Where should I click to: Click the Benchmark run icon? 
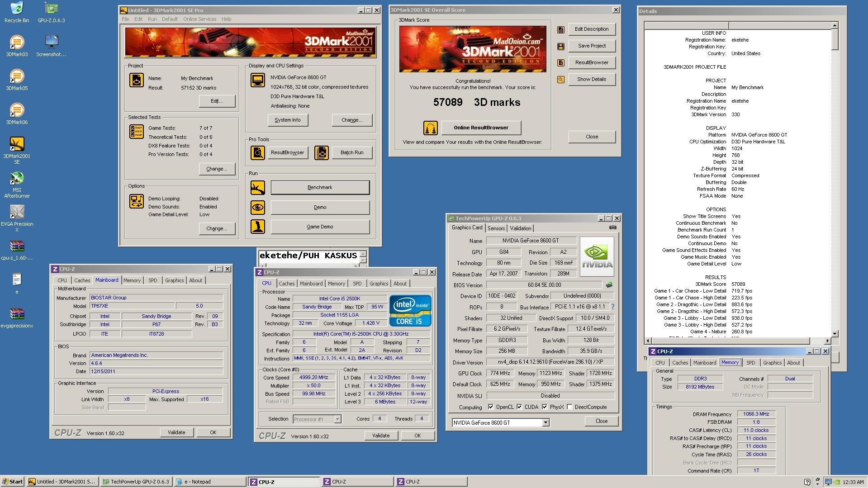[258, 188]
